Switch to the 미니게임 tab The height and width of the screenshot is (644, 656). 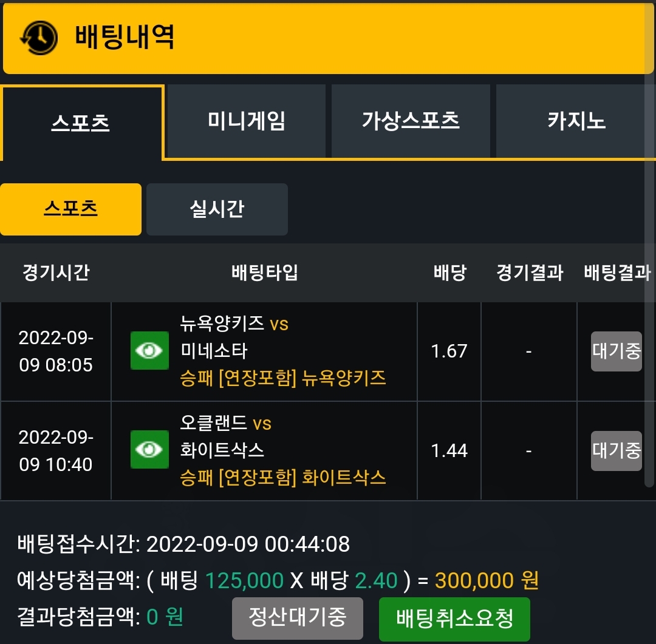(x=247, y=121)
